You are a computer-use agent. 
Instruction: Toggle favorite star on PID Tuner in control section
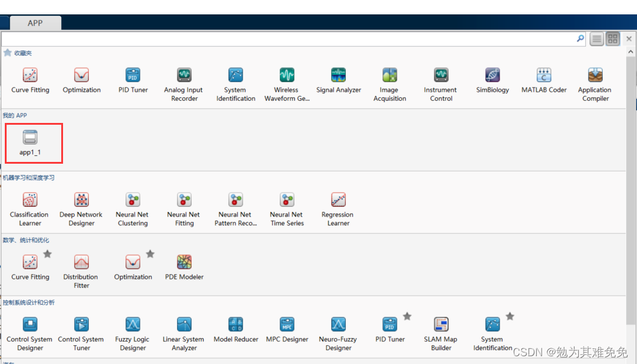407,316
